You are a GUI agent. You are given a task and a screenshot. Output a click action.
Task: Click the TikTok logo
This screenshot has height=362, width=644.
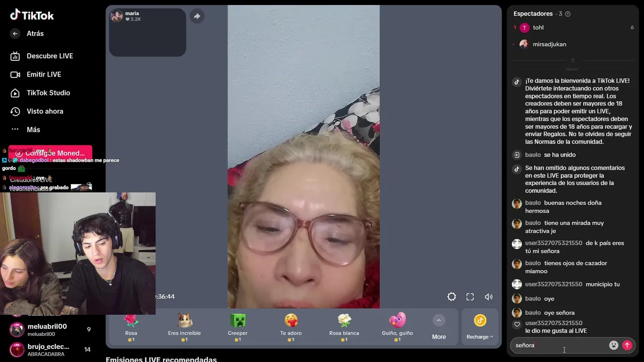[x=32, y=15]
